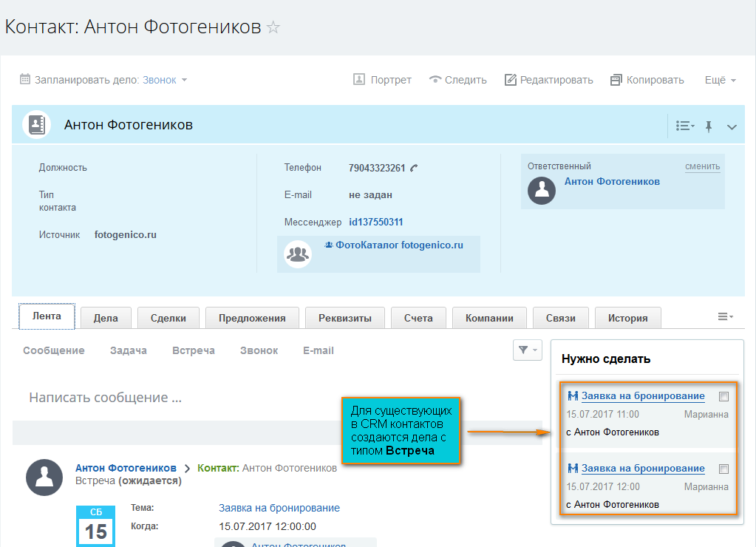Pin the contact card with pin icon
The width and height of the screenshot is (756, 547).
(709, 126)
